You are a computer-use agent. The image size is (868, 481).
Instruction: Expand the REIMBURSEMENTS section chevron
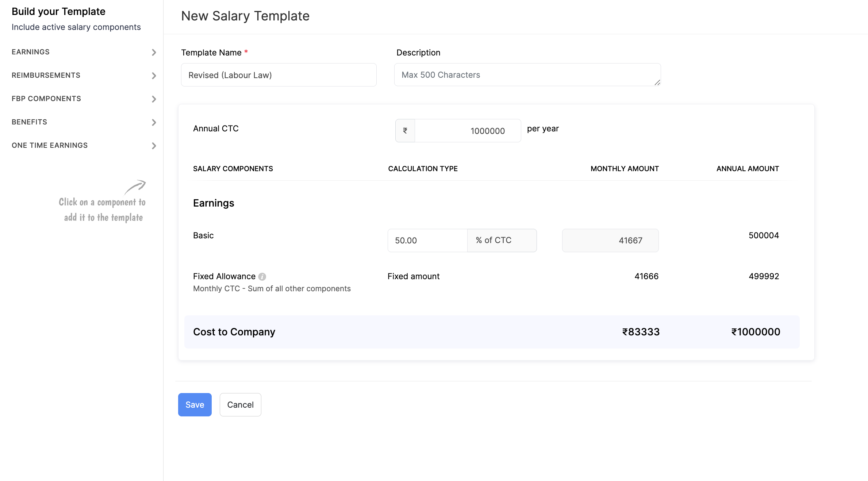click(x=154, y=76)
